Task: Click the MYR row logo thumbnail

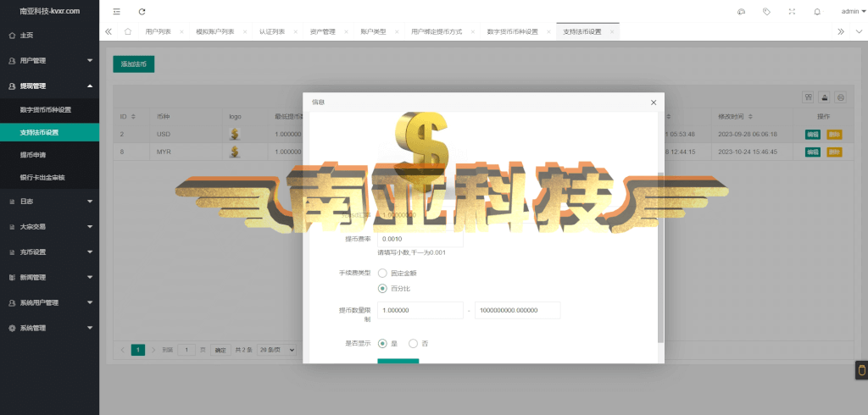Action: point(235,152)
